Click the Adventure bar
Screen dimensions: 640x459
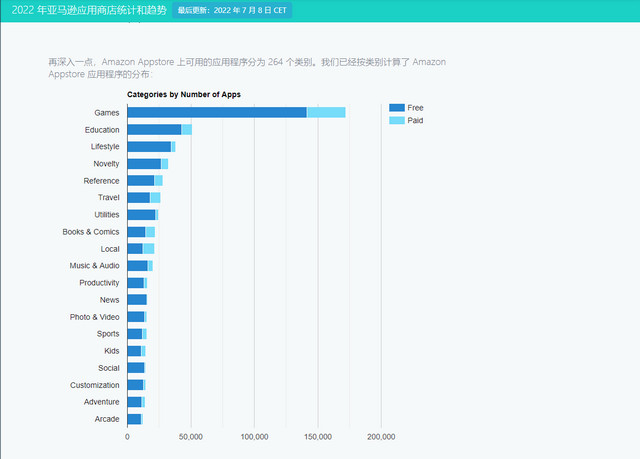pyautogui.click(x=136, y=402)
